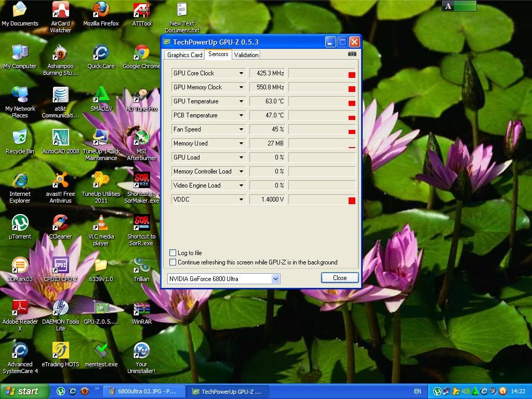Open the PCB Temperature dropdown

tap(241, 115)
